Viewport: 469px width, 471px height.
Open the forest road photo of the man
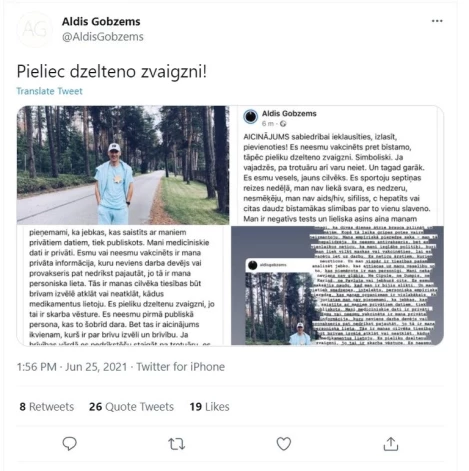(x=123, y=165)
